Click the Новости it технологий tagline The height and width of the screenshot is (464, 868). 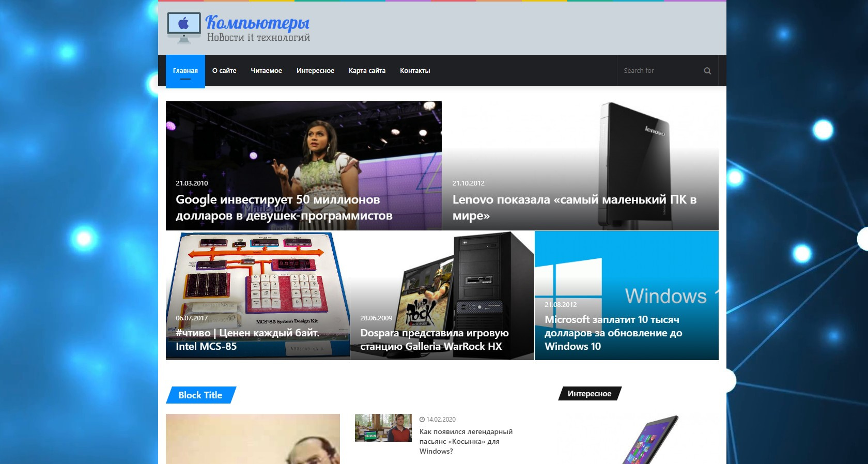point(258,37)
